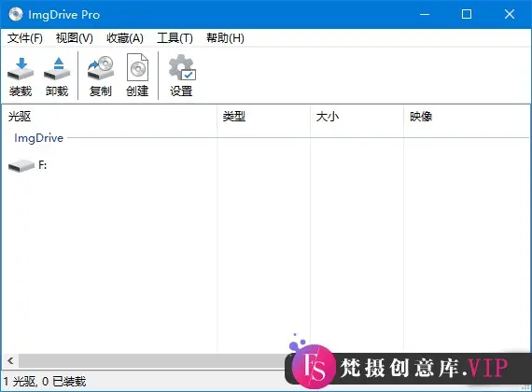Minimize the ImgDrive Pro window
This screenshot has width=532, height=392.
(x=425, y=14)
